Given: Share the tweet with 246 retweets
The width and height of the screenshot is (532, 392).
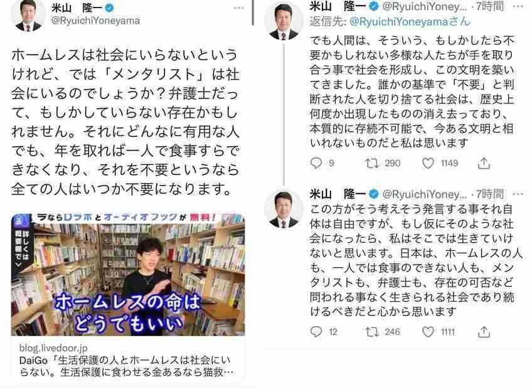Looking at the screenshot, I should [x=484, y=332].
